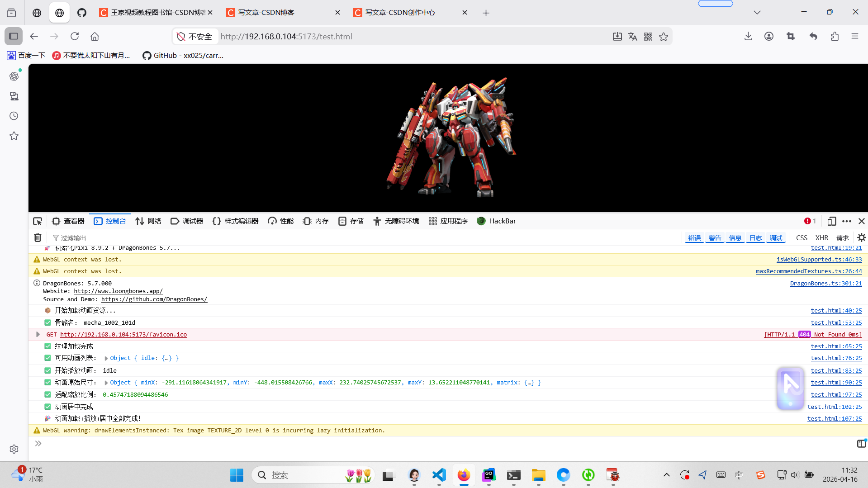Viewport: 868px width, 488px height.
Task: Open history clock in sidebar
Action: tap(14, 116)
